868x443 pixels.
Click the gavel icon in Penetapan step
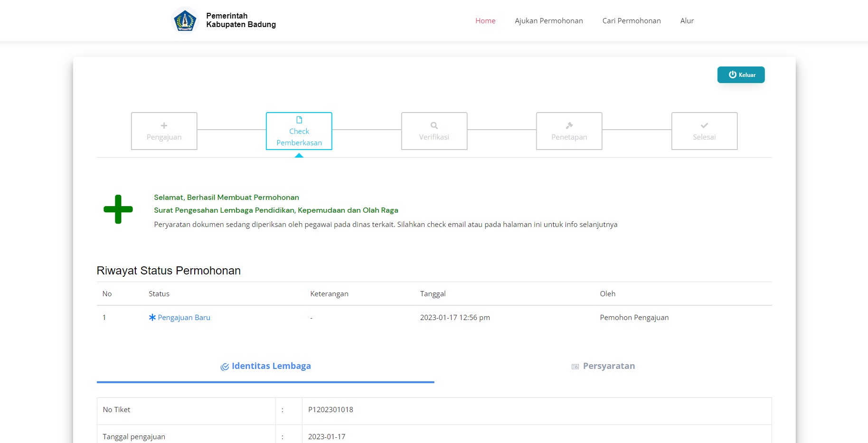pyautogui.click(x=569, y=126)
